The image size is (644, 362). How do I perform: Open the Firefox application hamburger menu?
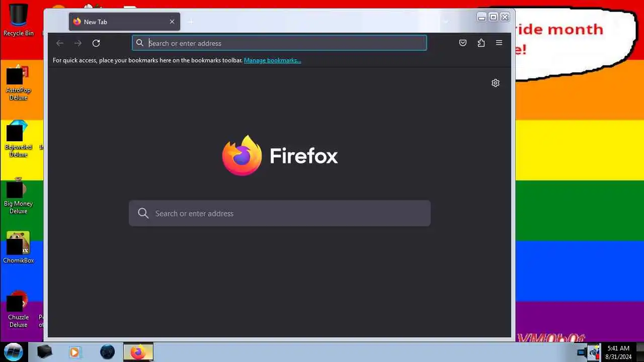tap(499, 43)
